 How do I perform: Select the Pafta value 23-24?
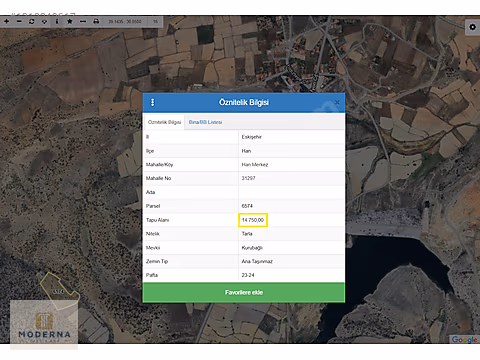click(x=248, y=275)
